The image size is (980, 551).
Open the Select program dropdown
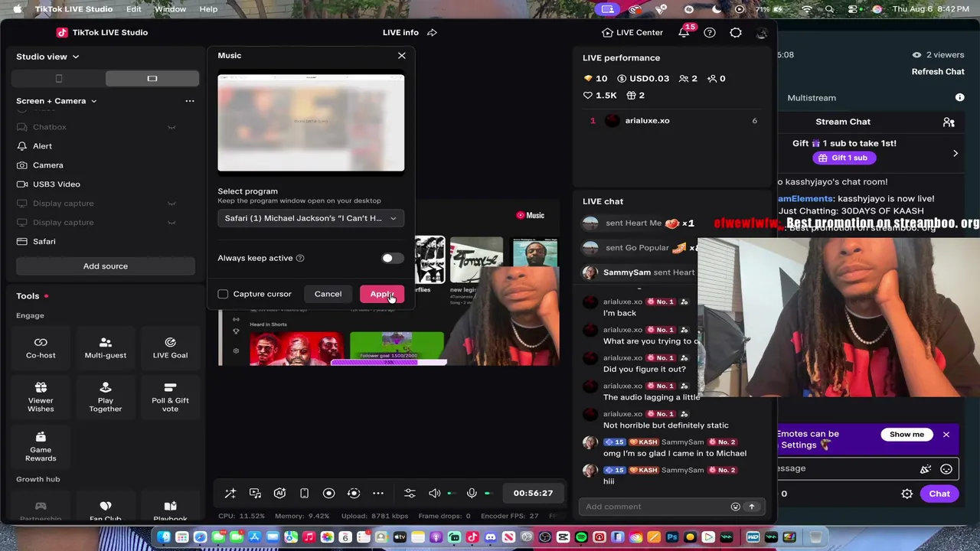pos(311,218)
